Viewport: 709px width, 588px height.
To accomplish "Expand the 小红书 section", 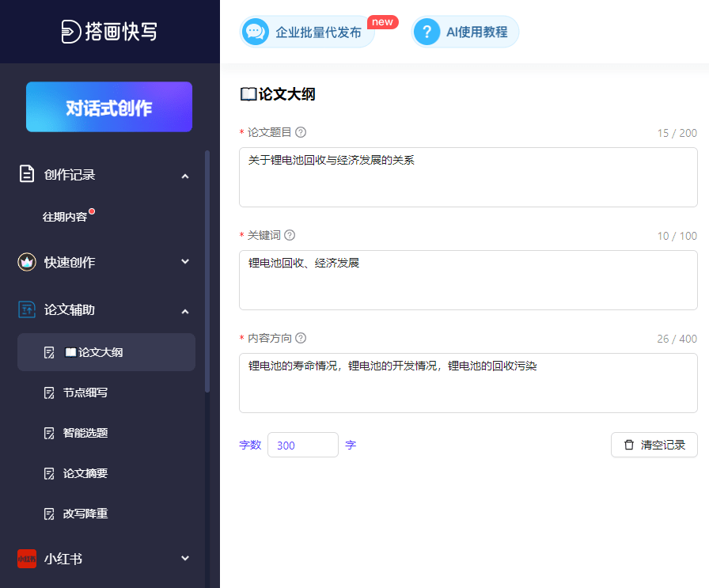I will 185,559.
